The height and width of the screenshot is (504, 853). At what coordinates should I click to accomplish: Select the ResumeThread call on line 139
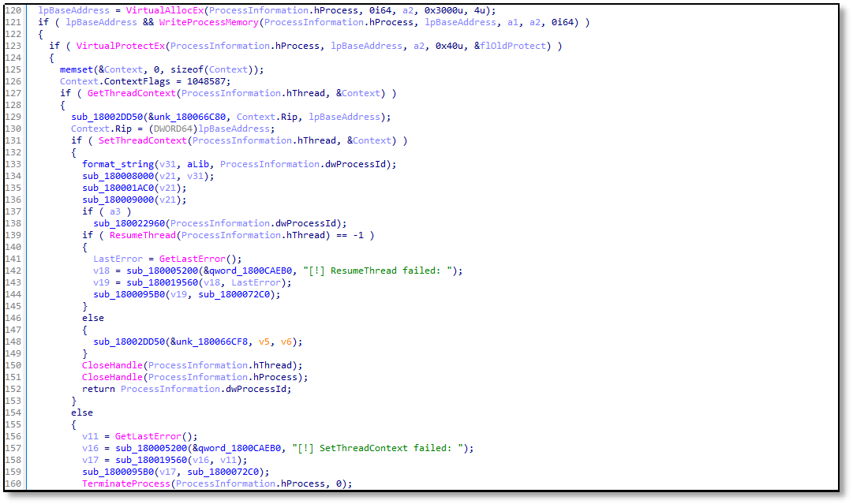pyautogui.click(x=143, y=235)
